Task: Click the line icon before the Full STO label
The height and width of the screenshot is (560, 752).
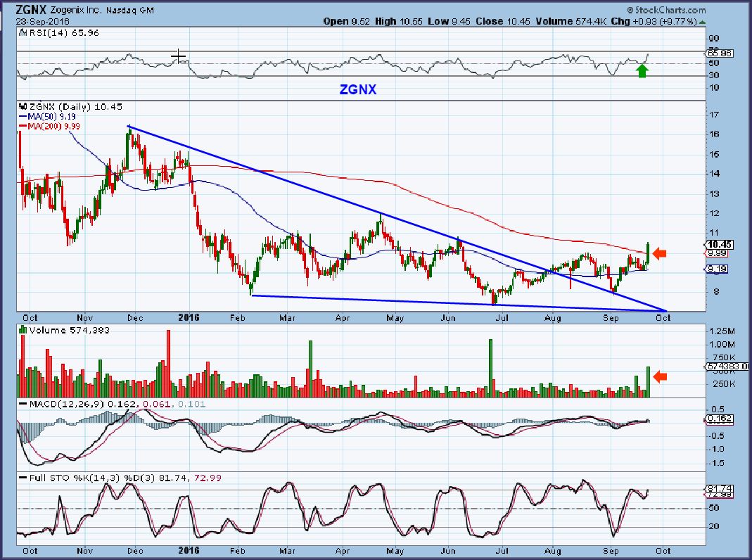Action: (23, 478)
